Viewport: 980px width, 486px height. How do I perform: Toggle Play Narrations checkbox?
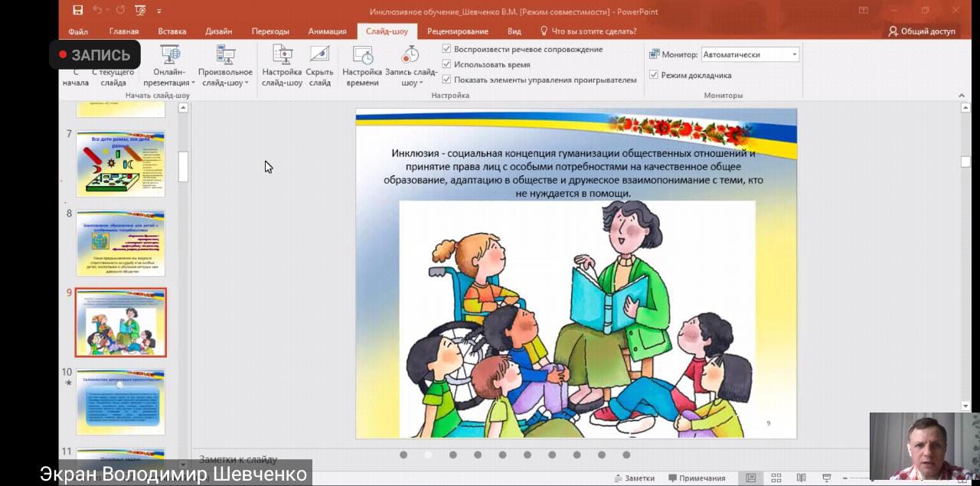point(447,49)
